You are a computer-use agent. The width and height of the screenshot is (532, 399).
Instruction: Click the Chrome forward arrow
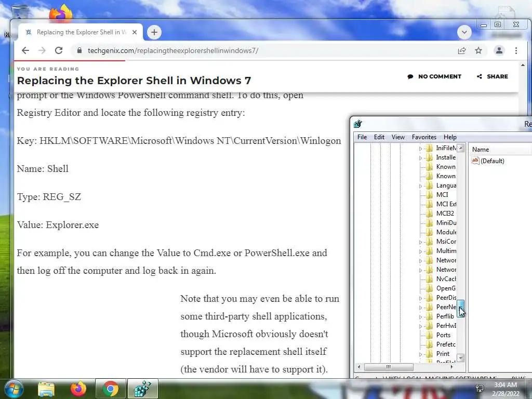tap(42, 50)
